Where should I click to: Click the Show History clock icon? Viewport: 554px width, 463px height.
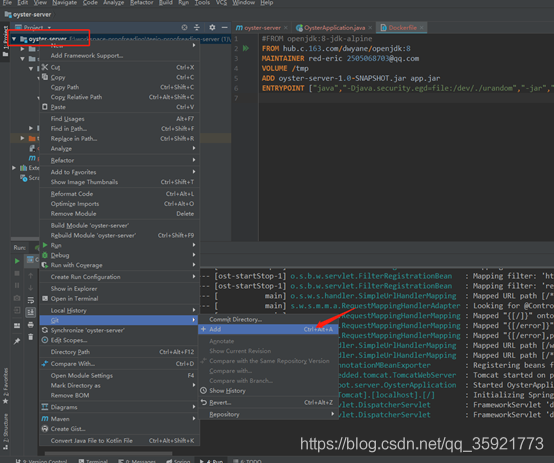point(204,391)
